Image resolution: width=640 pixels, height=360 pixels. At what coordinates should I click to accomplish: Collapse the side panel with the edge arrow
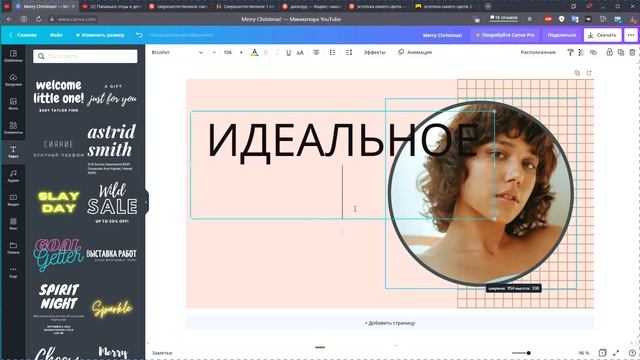tap(146, 202)
